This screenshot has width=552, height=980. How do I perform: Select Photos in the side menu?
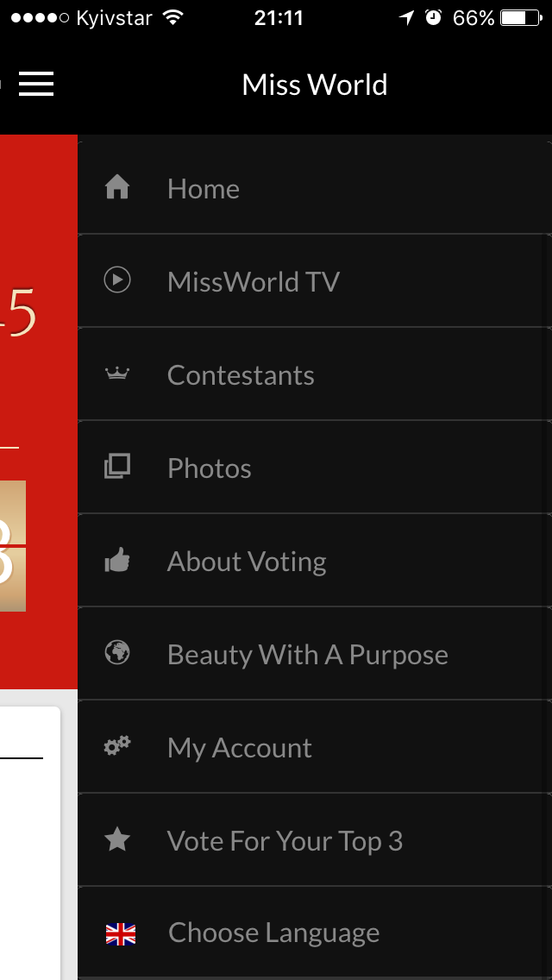[315, 467]
